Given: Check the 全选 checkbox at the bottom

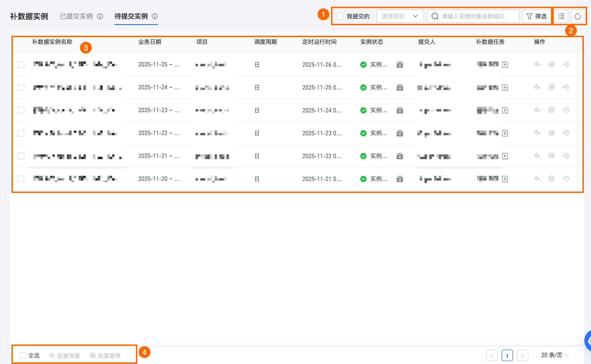Looking at the screenshot, I should [23, 355].
